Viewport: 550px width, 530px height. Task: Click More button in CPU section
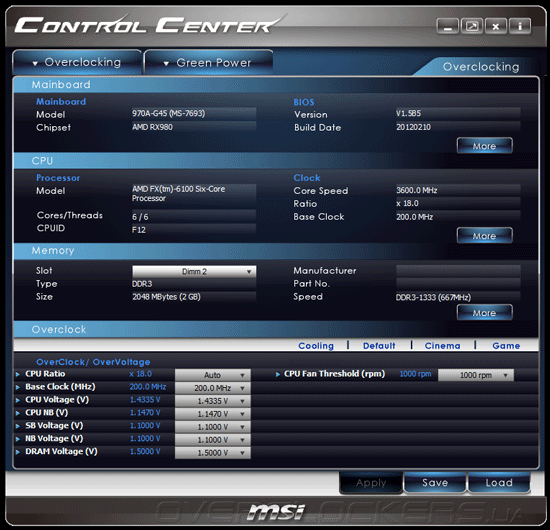point(484,236)
